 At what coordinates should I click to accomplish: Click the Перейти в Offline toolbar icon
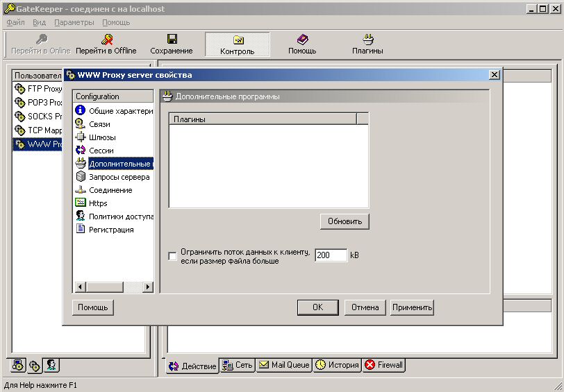tap(107, 39)
